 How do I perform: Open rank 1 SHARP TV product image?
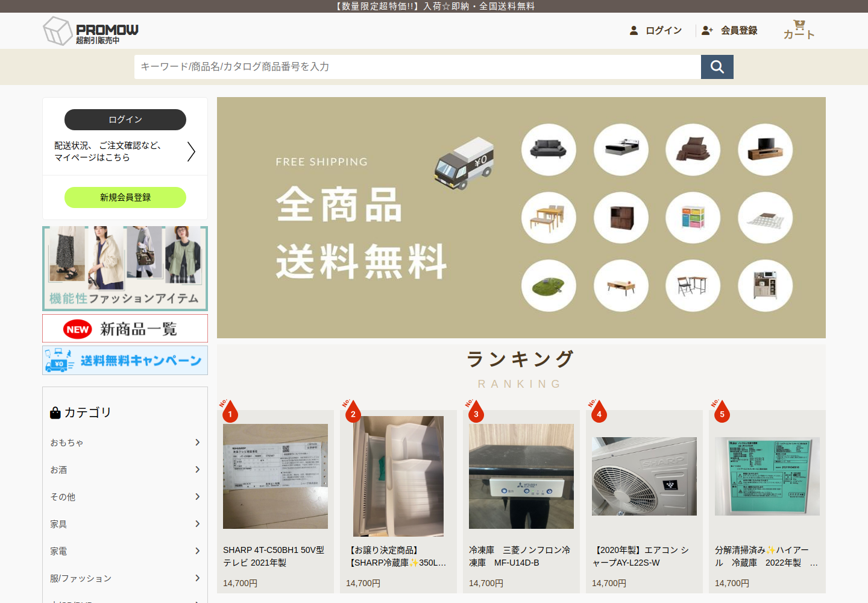[x=275, y=476]
